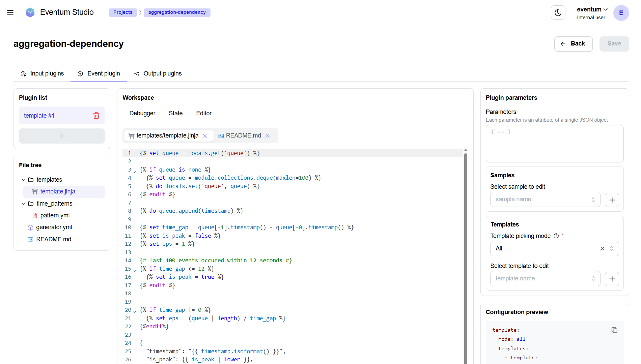Switch to the Debugger tab
This screenshot has height=364, width=641.
(x=142, y=113)
